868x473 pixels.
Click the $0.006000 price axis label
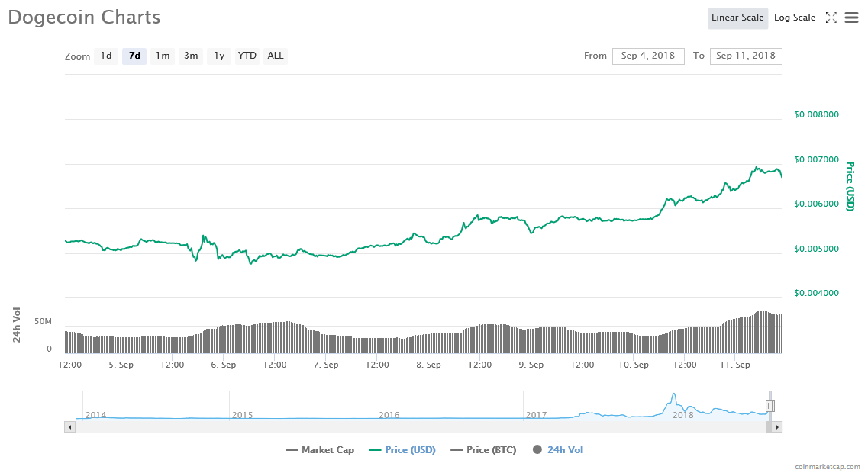[817, 204]
